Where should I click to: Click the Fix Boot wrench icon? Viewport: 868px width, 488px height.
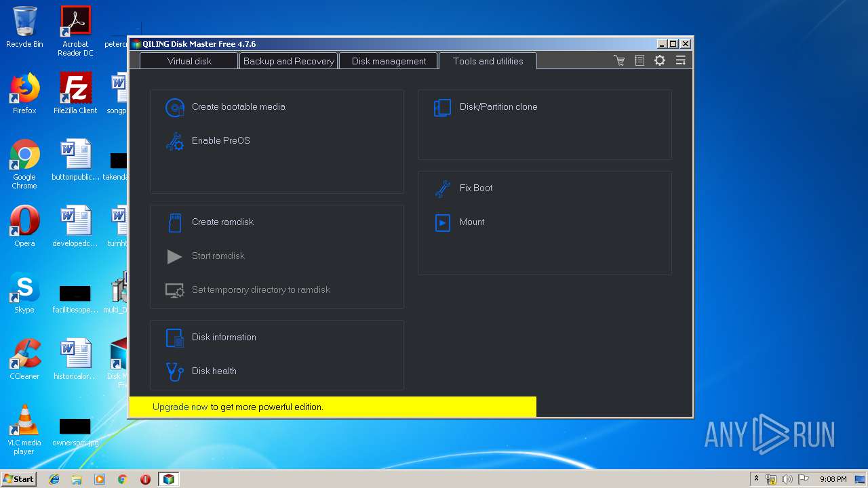coord(442,188)
